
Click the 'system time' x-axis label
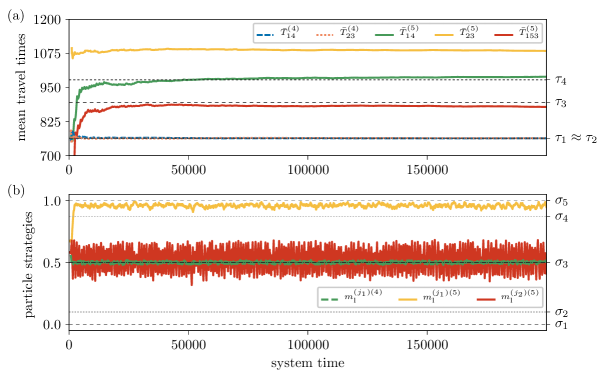(x=308, y=363)
